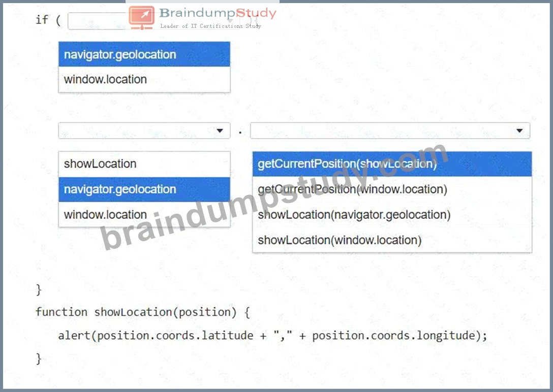Choose getCurrentPosition(window.location) option

coord(392,189)
